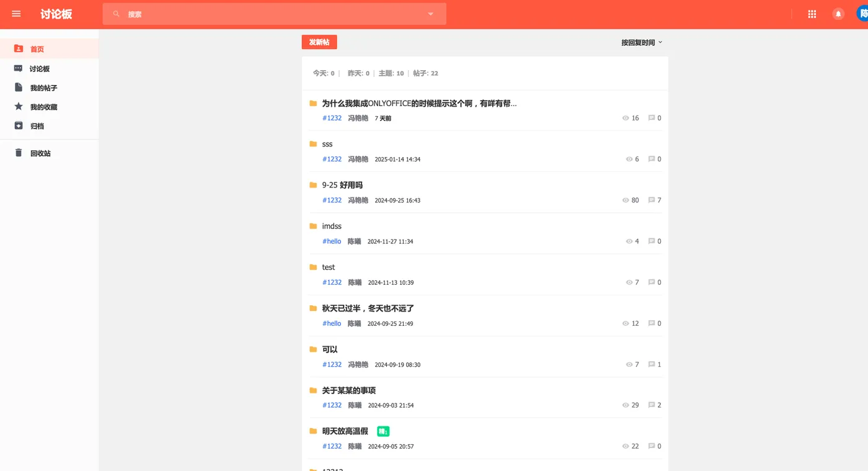Click the folder icon beside imdss

(313, 226)
